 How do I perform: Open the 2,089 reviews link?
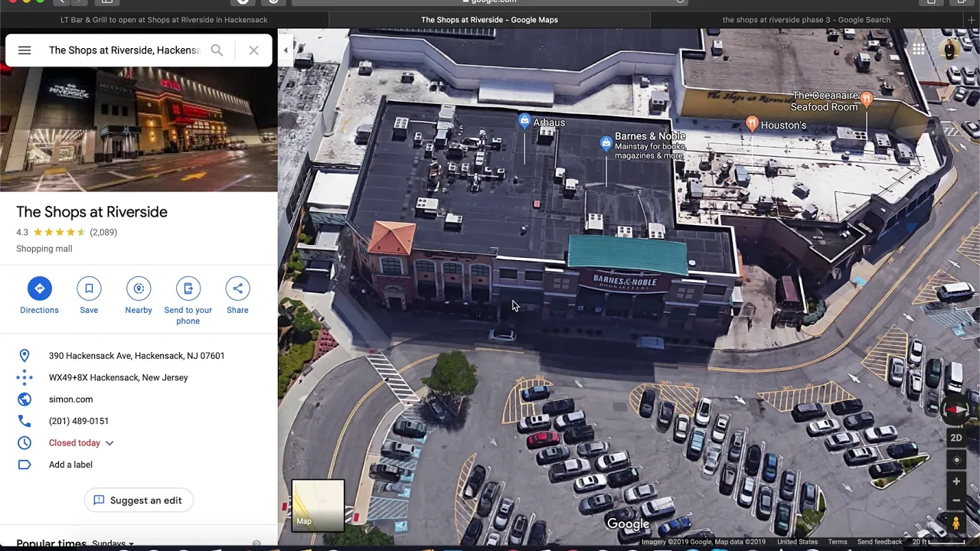click(103, 232)
